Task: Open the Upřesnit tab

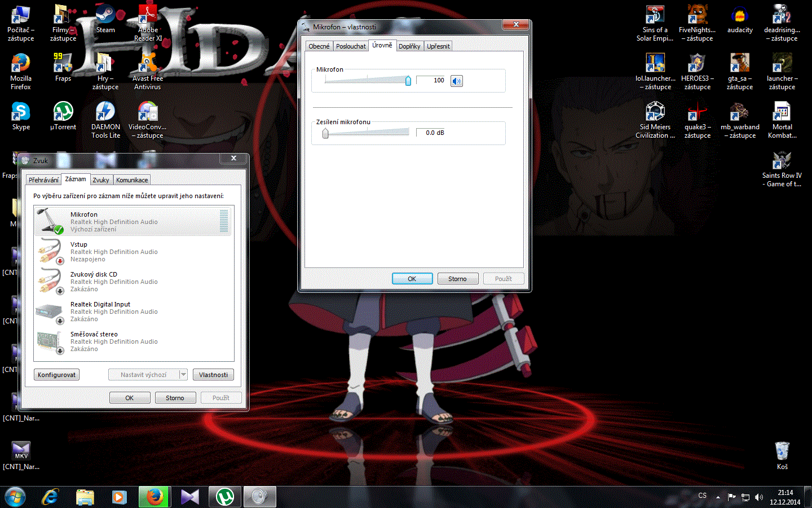Action: coord(438,46)
